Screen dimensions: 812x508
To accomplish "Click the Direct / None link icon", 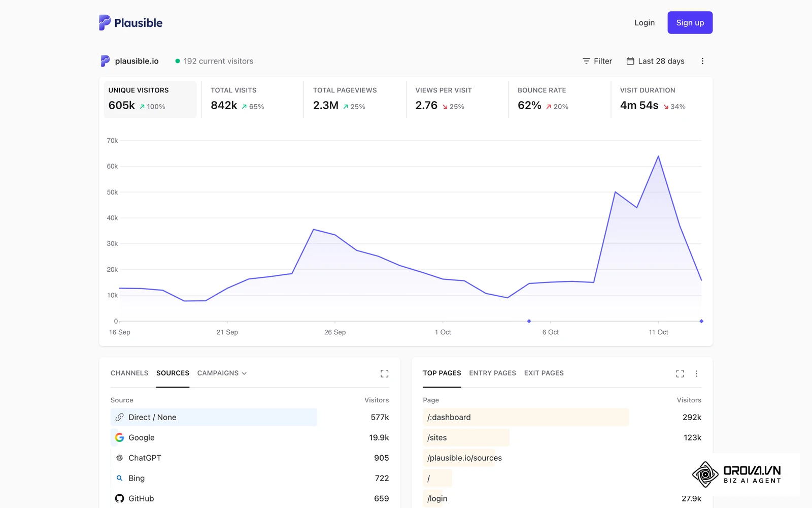I will (119, 417).
